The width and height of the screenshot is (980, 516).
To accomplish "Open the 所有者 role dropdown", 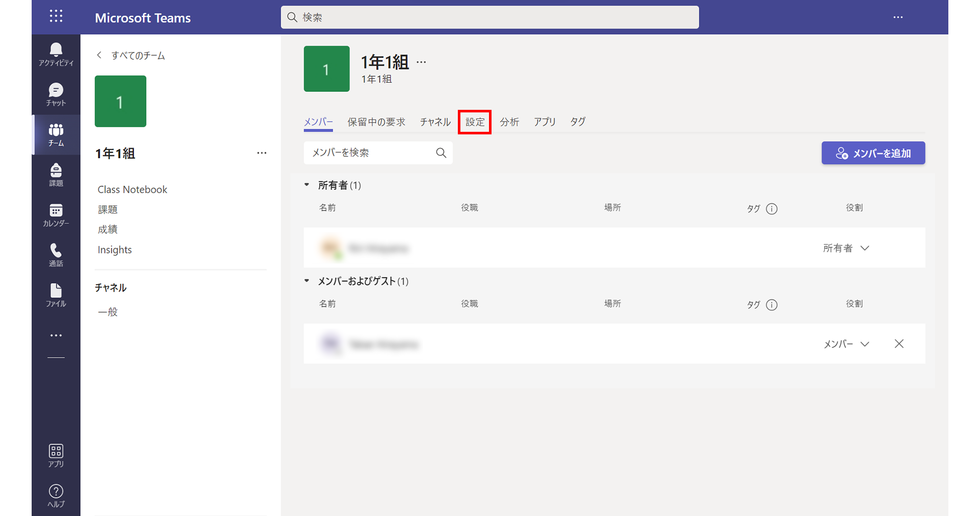I will tap(846, 248).
